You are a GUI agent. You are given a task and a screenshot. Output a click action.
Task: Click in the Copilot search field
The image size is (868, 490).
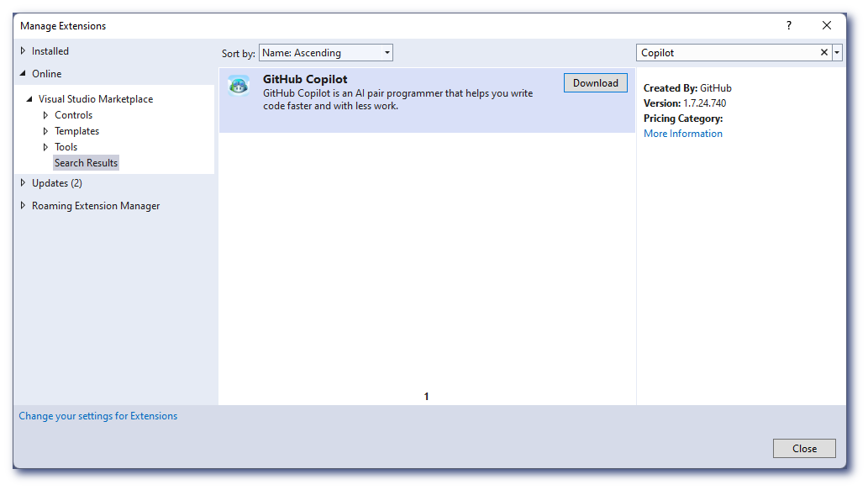tap(728, 53)
